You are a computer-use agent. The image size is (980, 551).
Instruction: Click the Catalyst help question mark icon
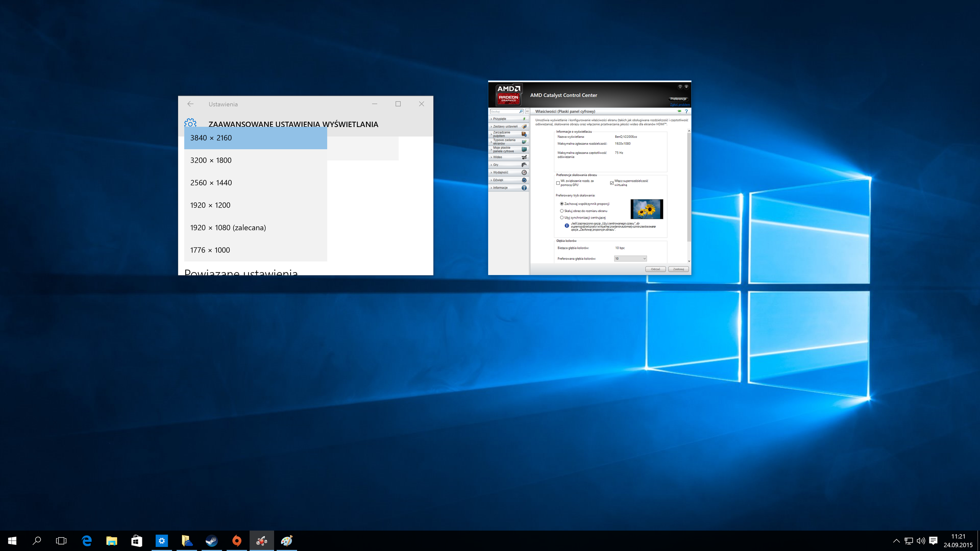[x=686, y=111]
